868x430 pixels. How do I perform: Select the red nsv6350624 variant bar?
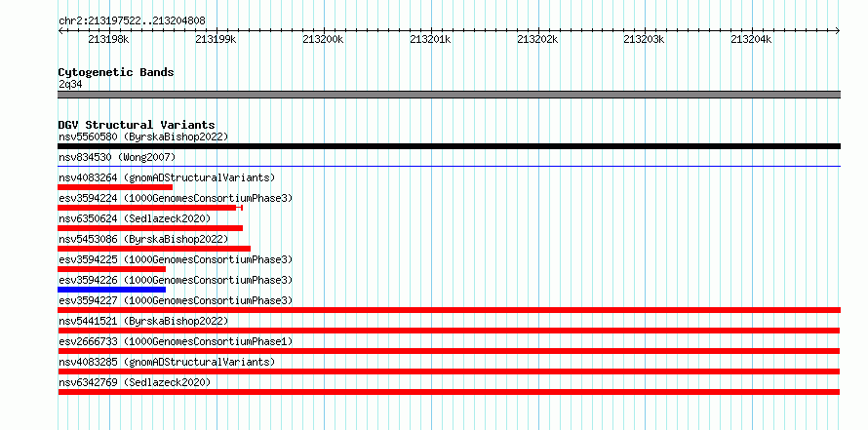(150, 228)
